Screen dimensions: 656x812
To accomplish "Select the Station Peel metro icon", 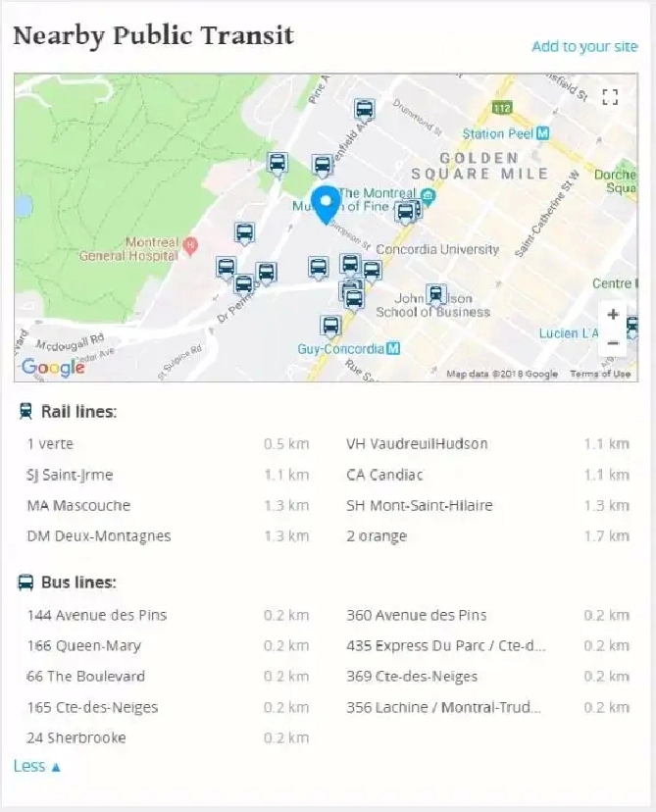I will tap(542, 133).
